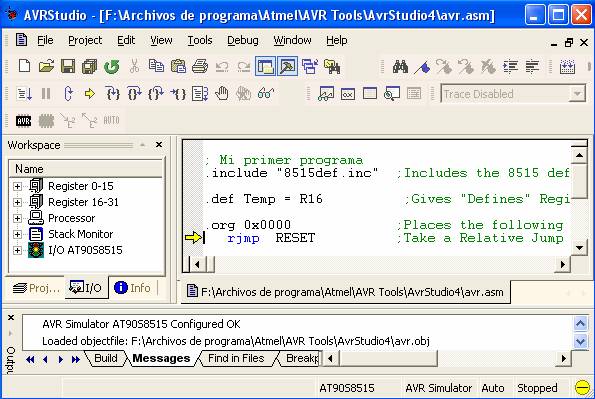
Task: Open the Trace Disabled dropdown
Action: (577, 94)
